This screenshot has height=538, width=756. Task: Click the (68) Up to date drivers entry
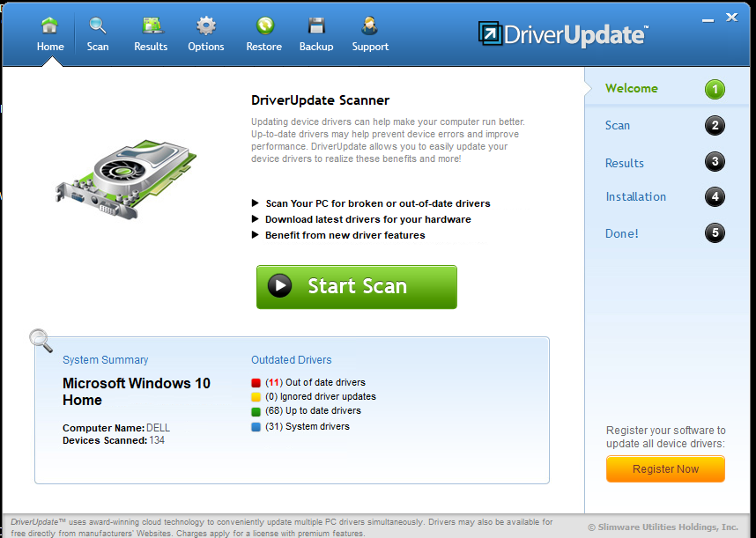[x=313, y=410]
